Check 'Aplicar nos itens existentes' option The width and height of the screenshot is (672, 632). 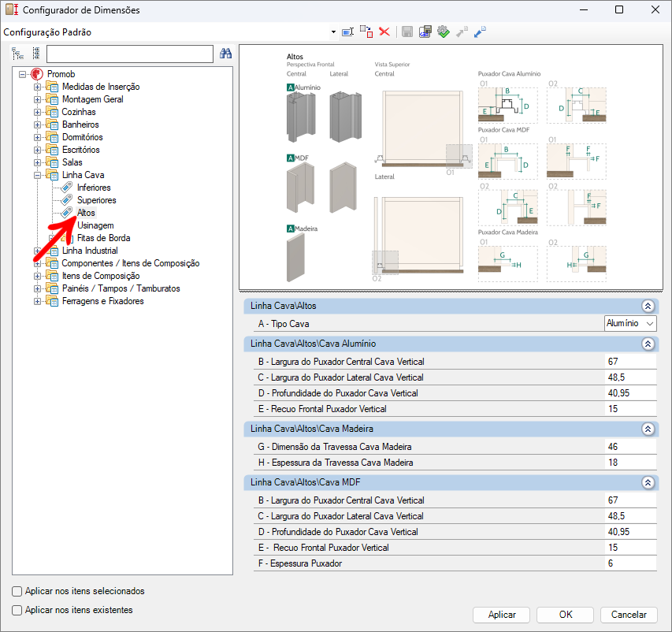tap(17, 610)
